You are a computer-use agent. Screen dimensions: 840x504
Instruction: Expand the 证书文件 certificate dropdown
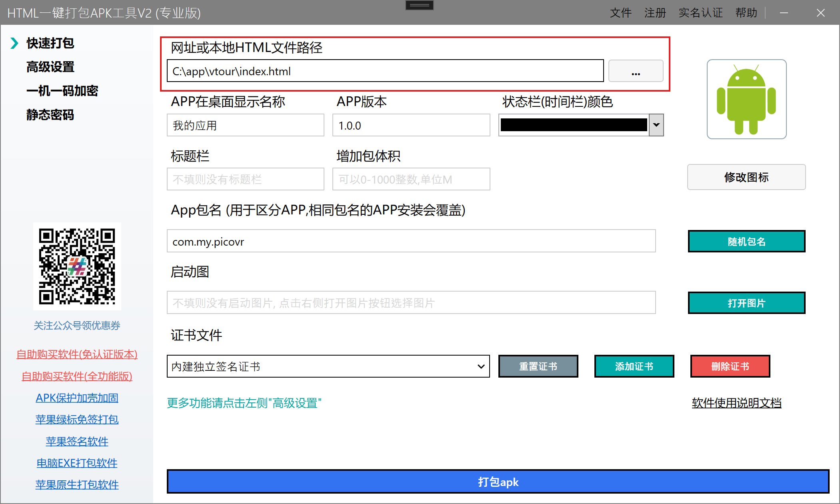tap(481, 366)
